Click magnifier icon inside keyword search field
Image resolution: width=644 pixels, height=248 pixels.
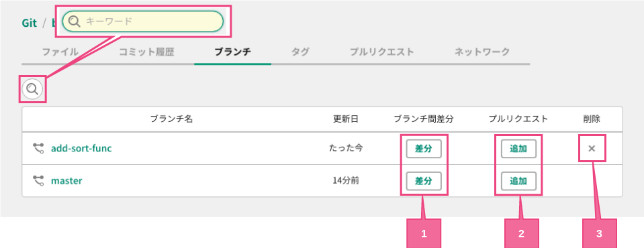pyautogui.click(x=75, y=21)
